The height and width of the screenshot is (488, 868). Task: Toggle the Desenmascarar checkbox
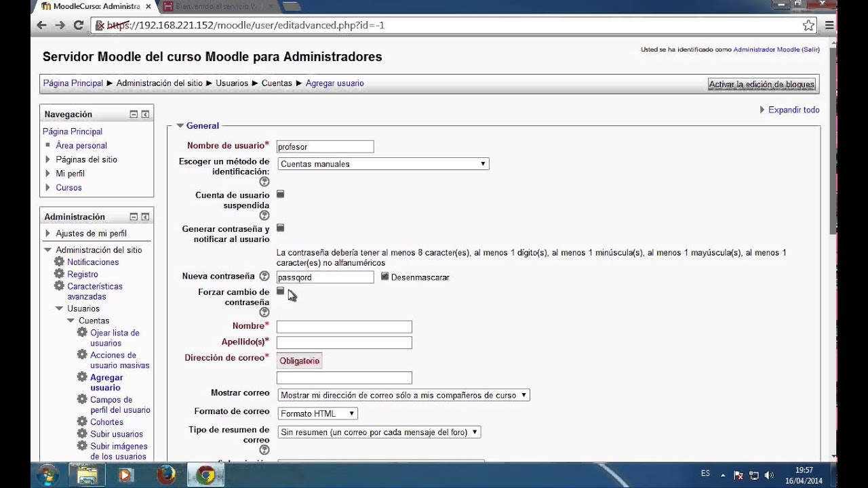click(x=385, y=277)
